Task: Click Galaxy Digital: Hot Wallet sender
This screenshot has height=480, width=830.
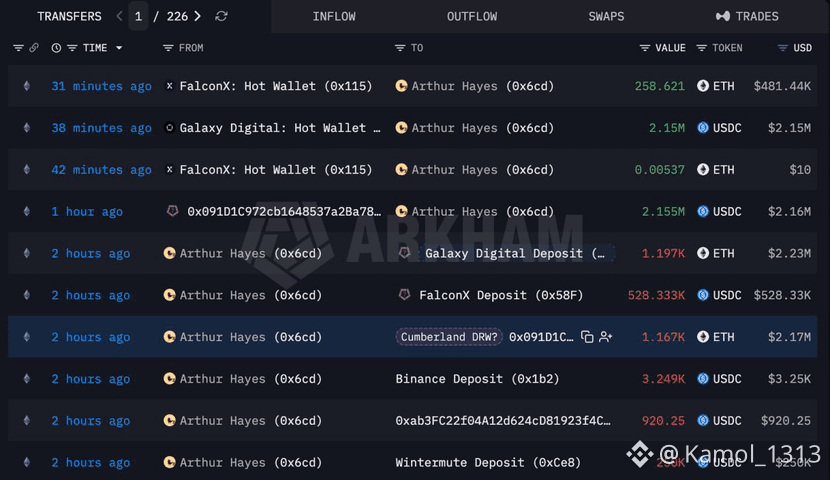Action: pos(279,128)
